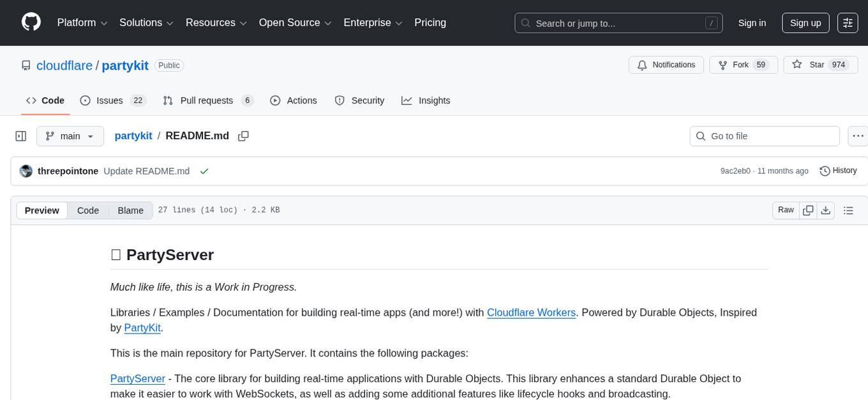
Task: Open the appearance settings icon in header
Action: (x=848, y=23)
